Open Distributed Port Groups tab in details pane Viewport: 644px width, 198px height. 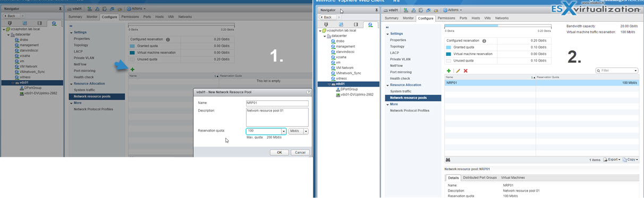[479, 177]
